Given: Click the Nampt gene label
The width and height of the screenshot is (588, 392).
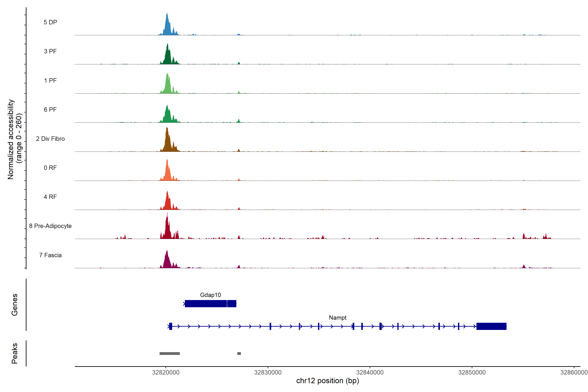Looking at the screenshot, I should [x=337, y=318].
